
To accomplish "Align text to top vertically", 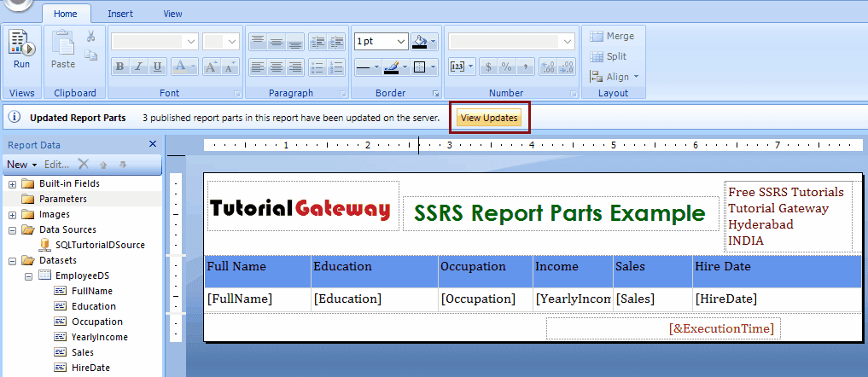I will [x=258, y=42].
